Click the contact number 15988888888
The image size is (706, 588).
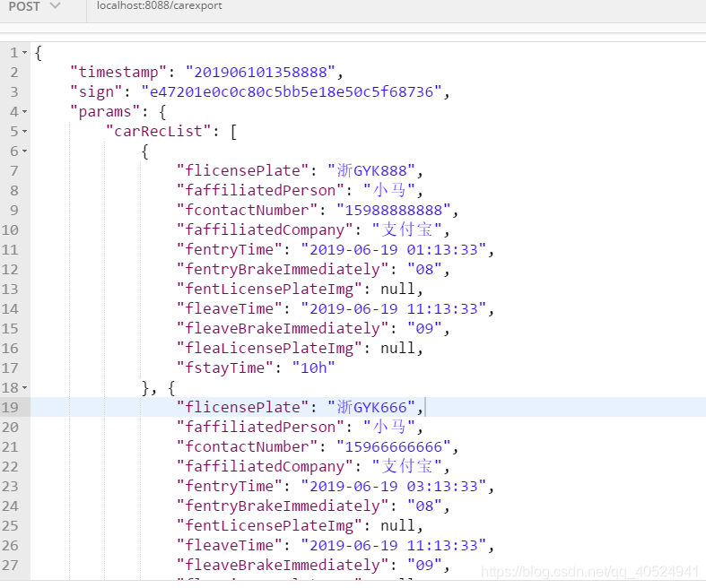[394, 210]
